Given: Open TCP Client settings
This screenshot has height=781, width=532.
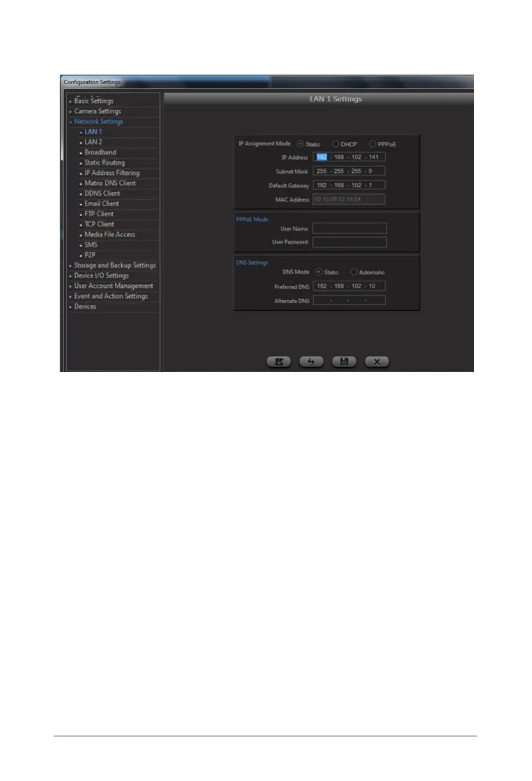Looking at the screenshot, I should click(x=100, y=224).
